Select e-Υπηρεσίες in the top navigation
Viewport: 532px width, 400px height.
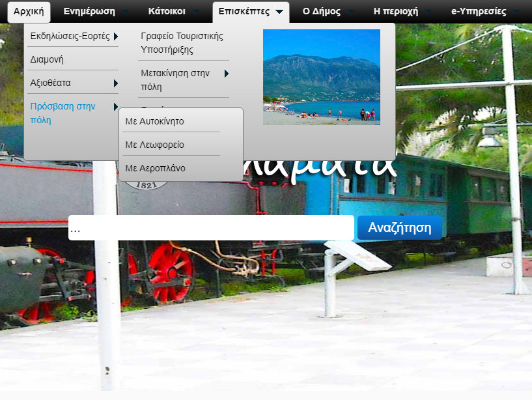pyautogui.click(x=478, y=12)
